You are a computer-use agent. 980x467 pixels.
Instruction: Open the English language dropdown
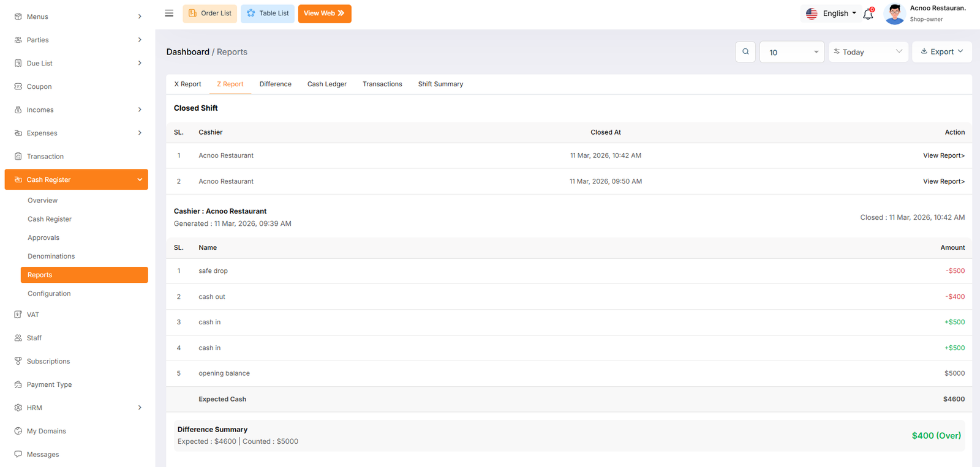coord(832,13)
